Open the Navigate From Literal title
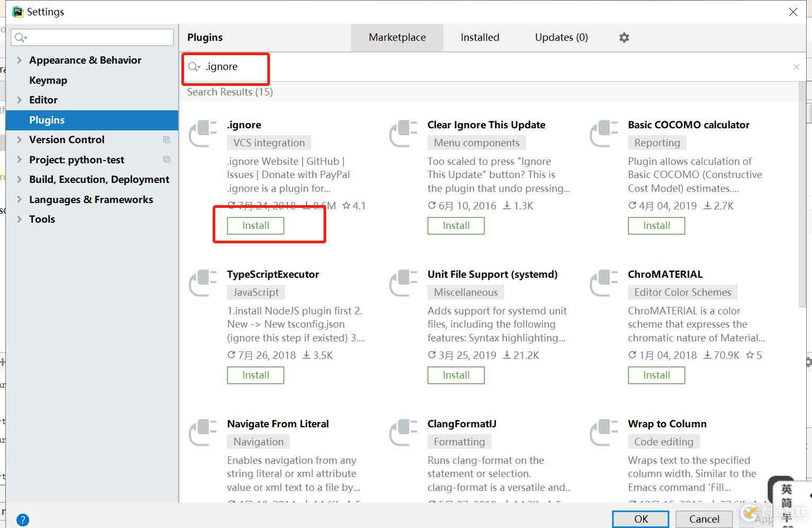 [278, 424]
